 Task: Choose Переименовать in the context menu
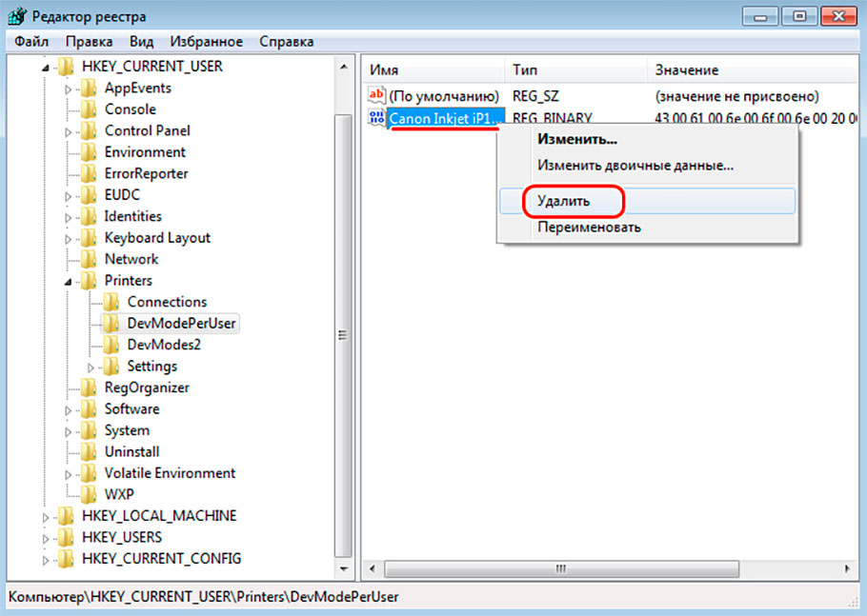tap(589, 228)
